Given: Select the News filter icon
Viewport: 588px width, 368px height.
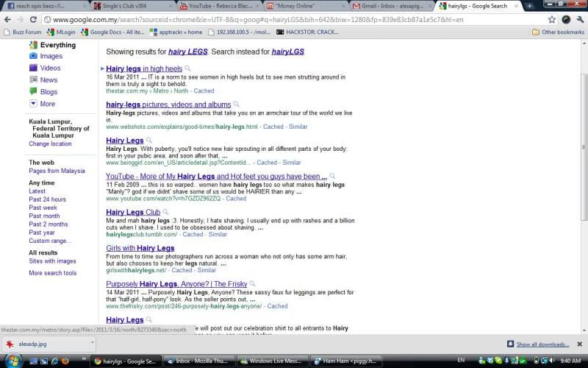Looking at the screenshot, I should (x=33, y=79).
